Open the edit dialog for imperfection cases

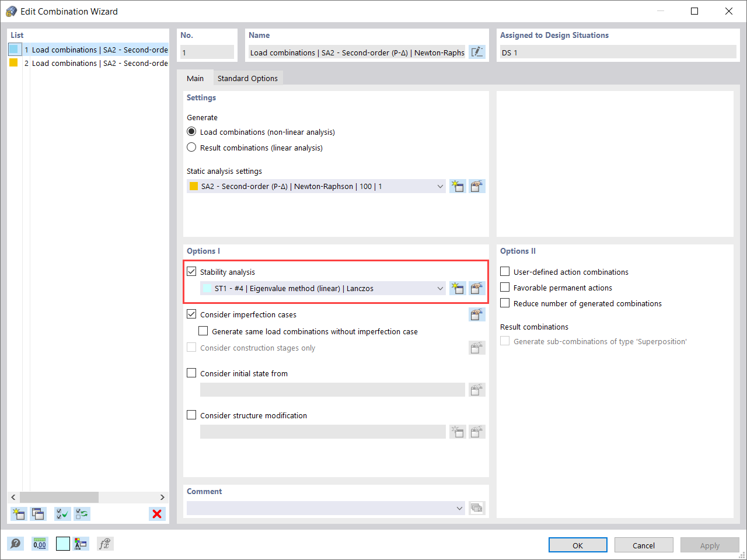pyautogui.click(x=477, y=314)
